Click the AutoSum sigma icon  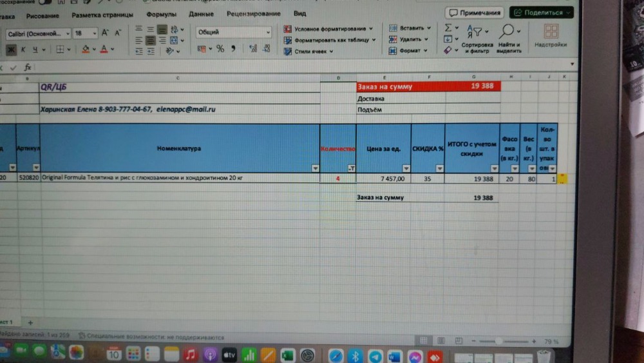coord(448,28)
